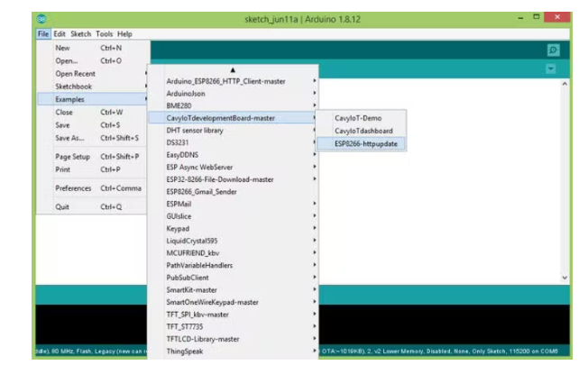The image size is (588, 374).
Task: Expand the GUIslice examples
Action: click(234, 216)
